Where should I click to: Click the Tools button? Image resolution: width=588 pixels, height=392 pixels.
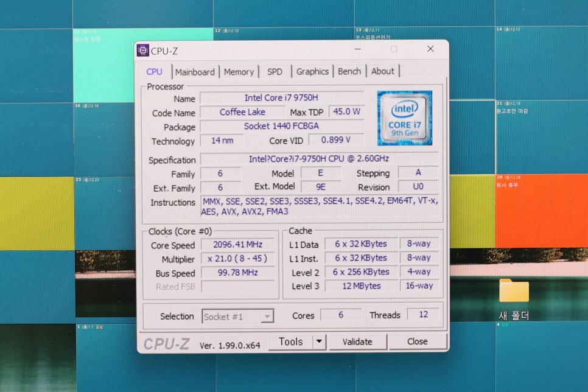pos(290,341)
